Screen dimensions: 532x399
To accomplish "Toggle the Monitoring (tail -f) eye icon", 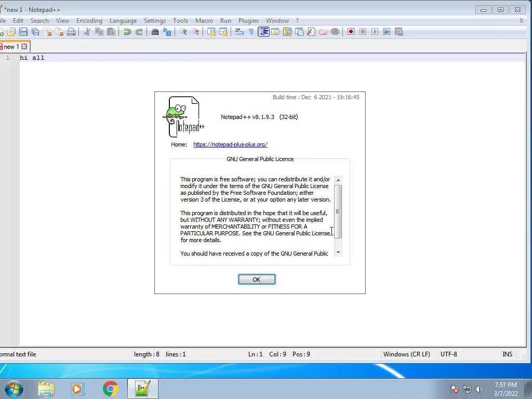I will (x=335, y=32).
